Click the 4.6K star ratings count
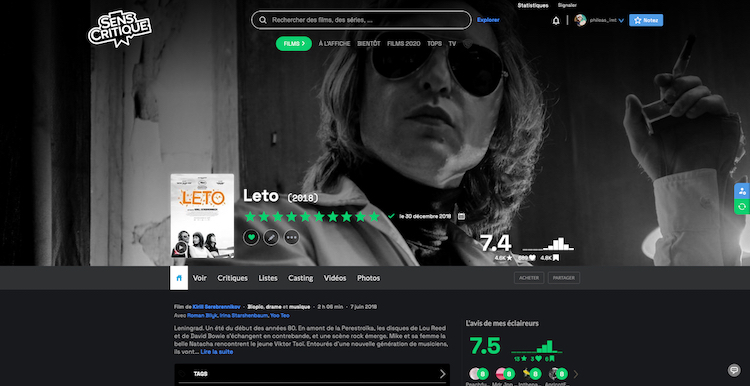This screenshot has width=750, height=386. click(503, 258)
